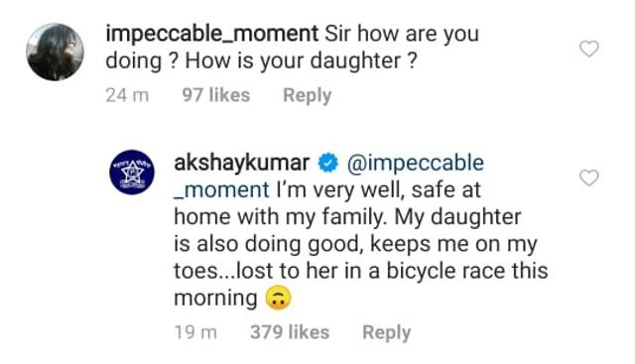
Task: Open the impeccable_moment username profile
Action: coord(211,34)
